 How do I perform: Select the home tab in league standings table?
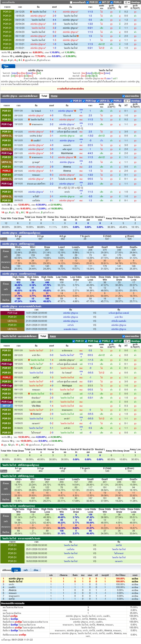tap(25, 570)
